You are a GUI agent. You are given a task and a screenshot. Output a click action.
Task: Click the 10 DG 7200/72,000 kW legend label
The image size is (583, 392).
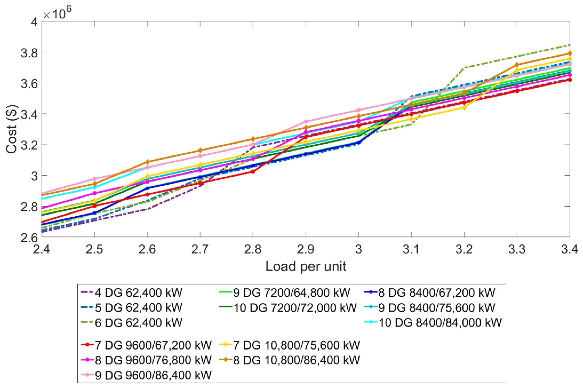coord(295,308)
